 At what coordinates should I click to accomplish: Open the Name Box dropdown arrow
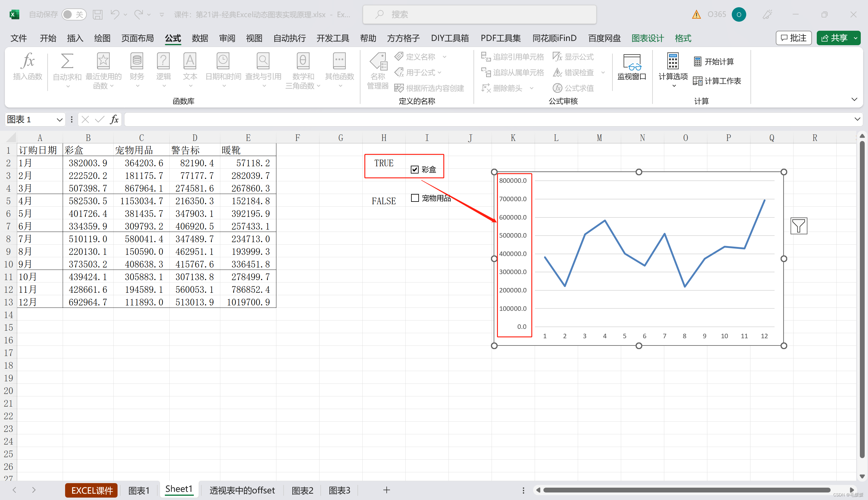pos(59,120)
